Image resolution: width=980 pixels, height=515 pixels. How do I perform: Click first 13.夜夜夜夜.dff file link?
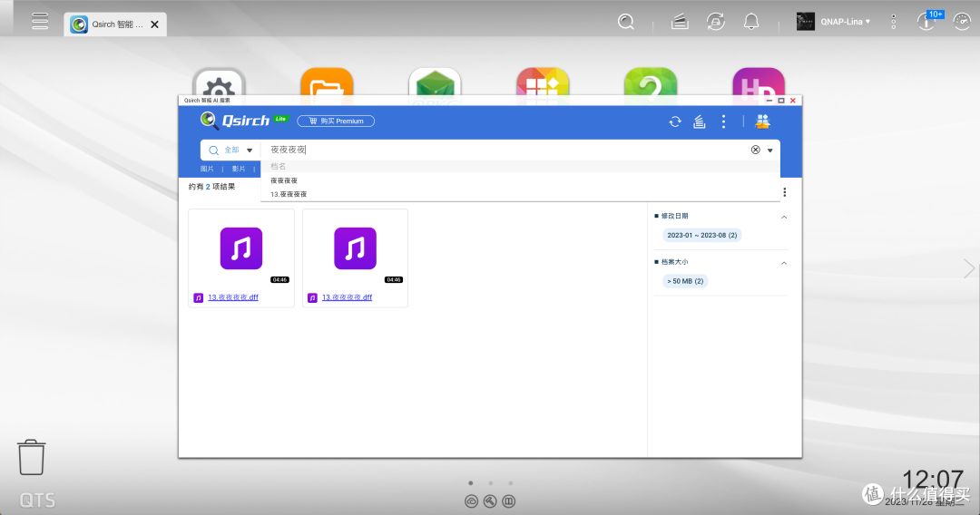233,297
